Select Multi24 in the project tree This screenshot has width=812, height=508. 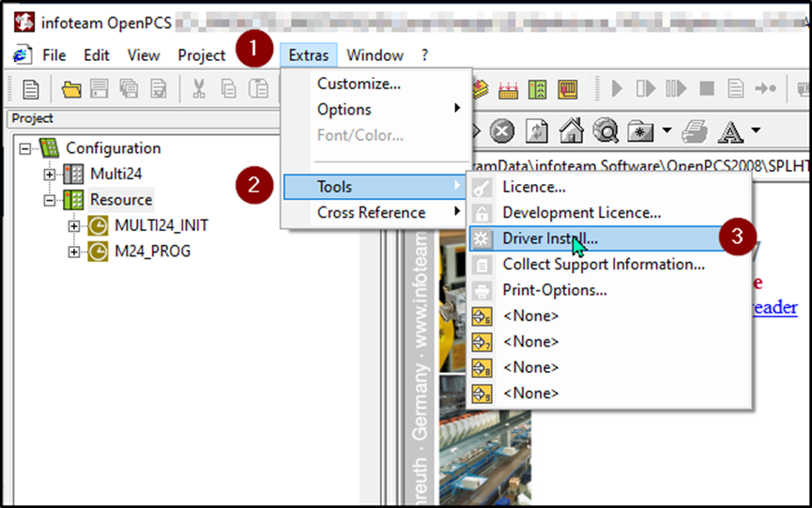pyautogui.click(x=116, y=174)
